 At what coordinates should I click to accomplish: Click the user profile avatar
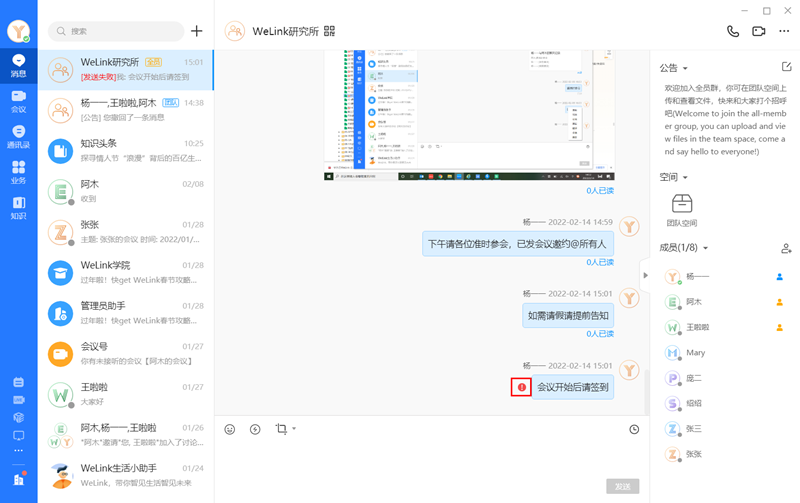coord(18,31)
